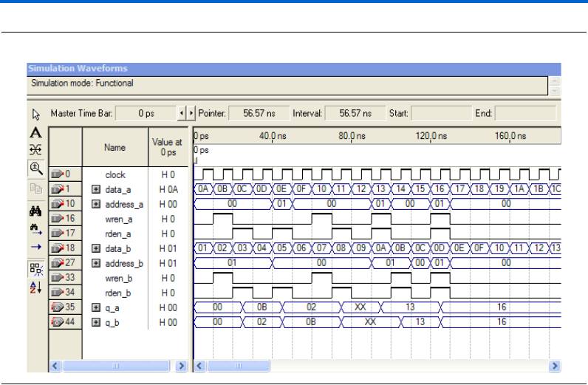Click right arrow of waveform horizontal scrollbar
This screenshot has height=385, width=588.
coord(554,366)
